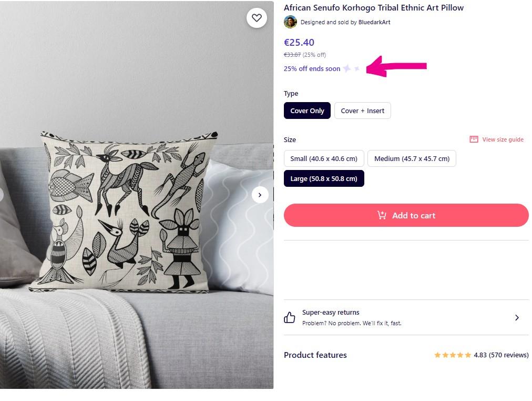This screenshot has height=401, width=532.
Task: Choose Medium (45.7 x 45.7 cm) size
Action: (412, 158)
